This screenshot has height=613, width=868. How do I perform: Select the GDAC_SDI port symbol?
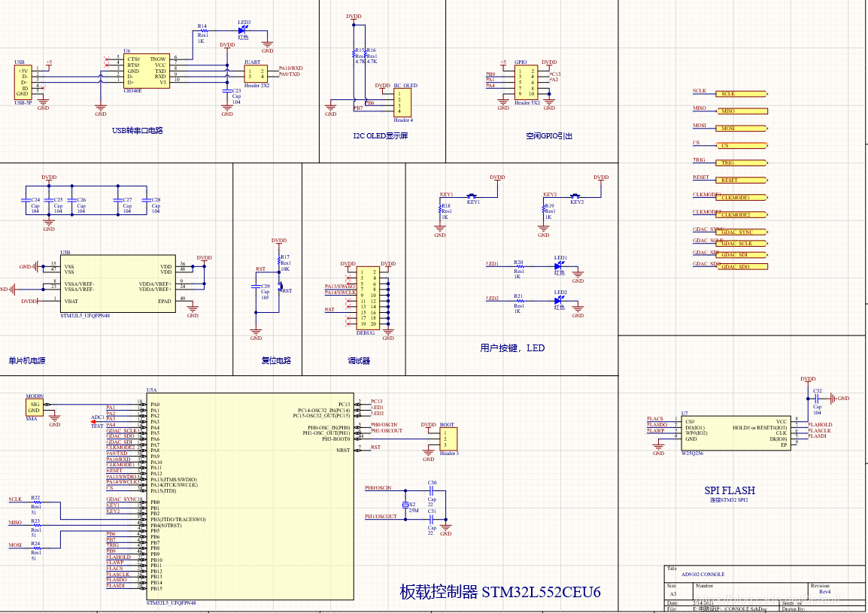click(741, 255)
